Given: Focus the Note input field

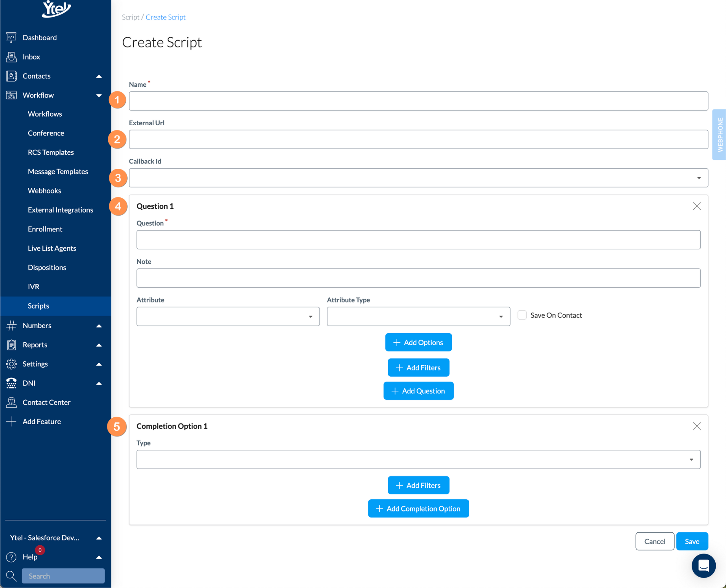Looking at the screenshot, I should (418, 278).
